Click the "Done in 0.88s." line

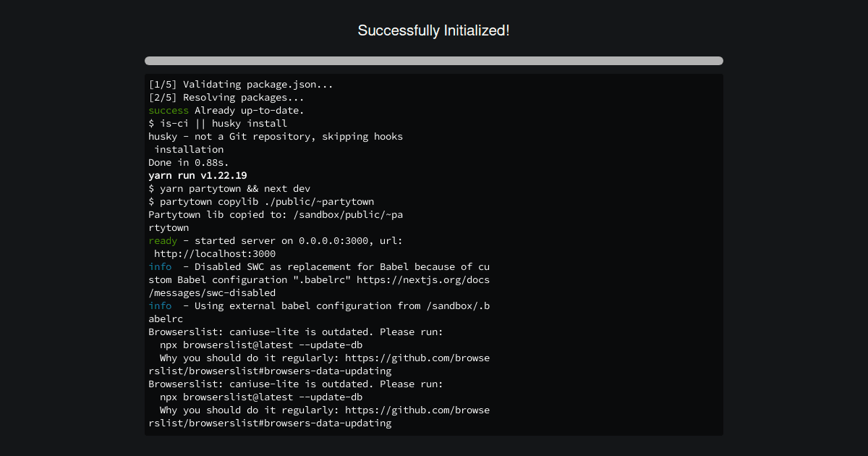coord(188,163)
